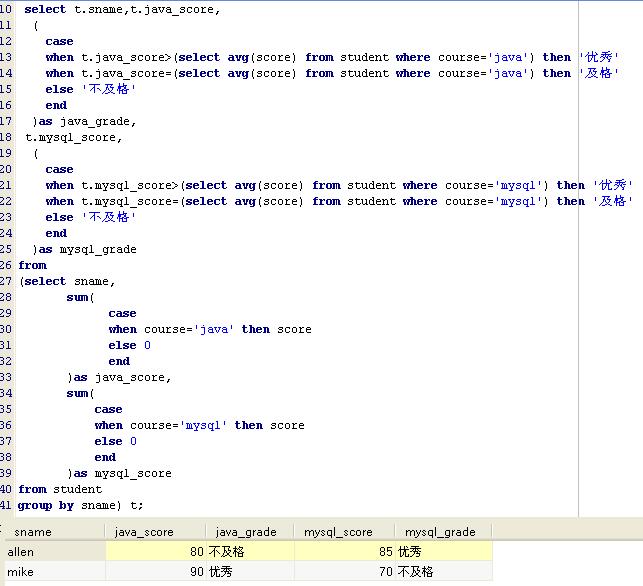Click the sname column header
Viewport: 643px width, 586px height.
(x=54, y=532)
